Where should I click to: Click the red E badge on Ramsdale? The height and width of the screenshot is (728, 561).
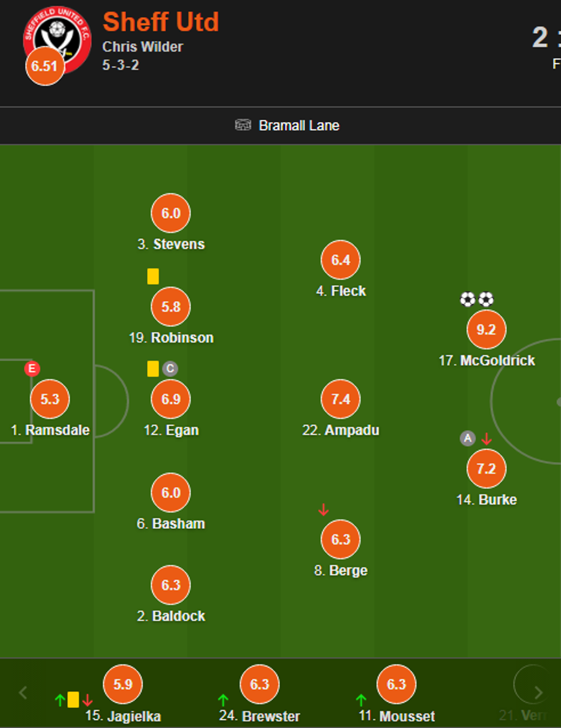coord(32,368)
